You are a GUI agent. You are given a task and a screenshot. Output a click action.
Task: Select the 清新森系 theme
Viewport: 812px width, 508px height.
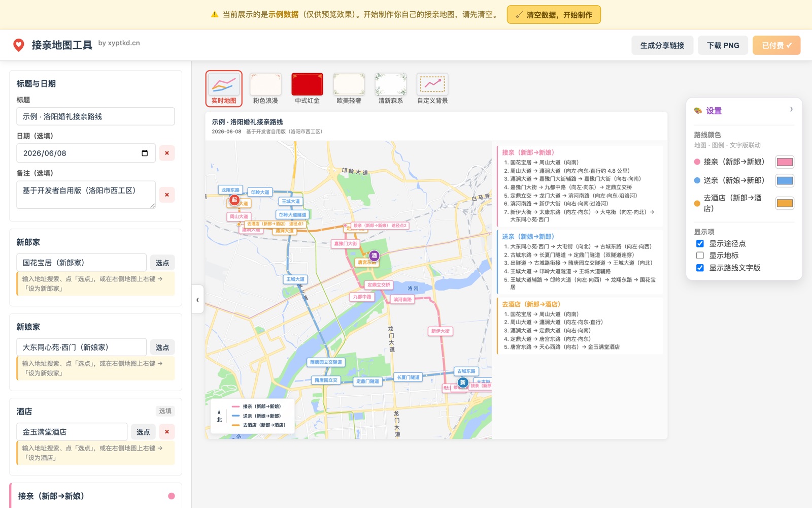390,88
